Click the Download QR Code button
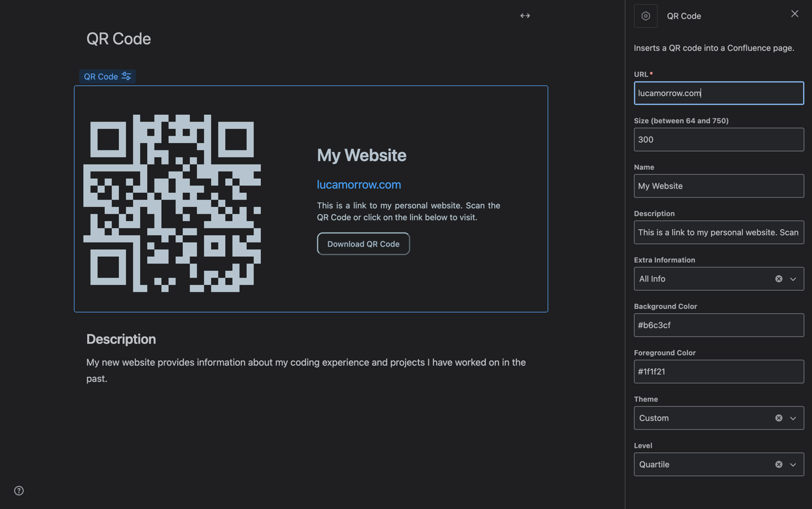This screenshot has width=812, height=509. tap(363, 244)
